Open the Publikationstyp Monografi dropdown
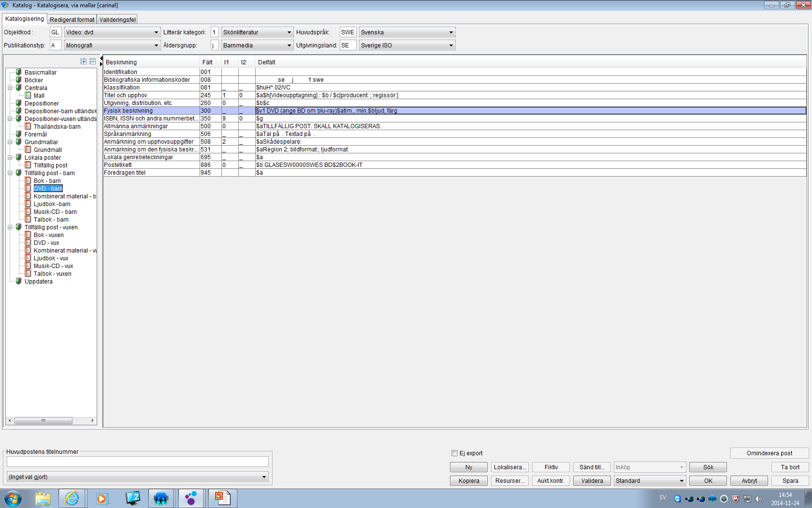The width and height of the screenshot is (812, 508). (x=156, y=45)
